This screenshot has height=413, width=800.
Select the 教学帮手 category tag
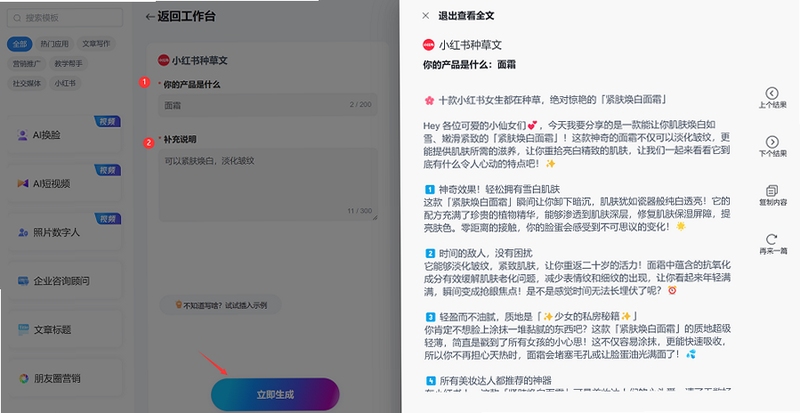[x=68, y=63]
